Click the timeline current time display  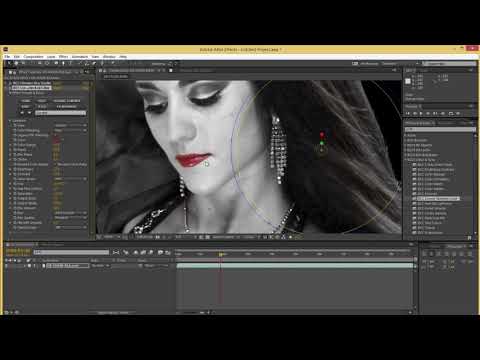[19, 251]
